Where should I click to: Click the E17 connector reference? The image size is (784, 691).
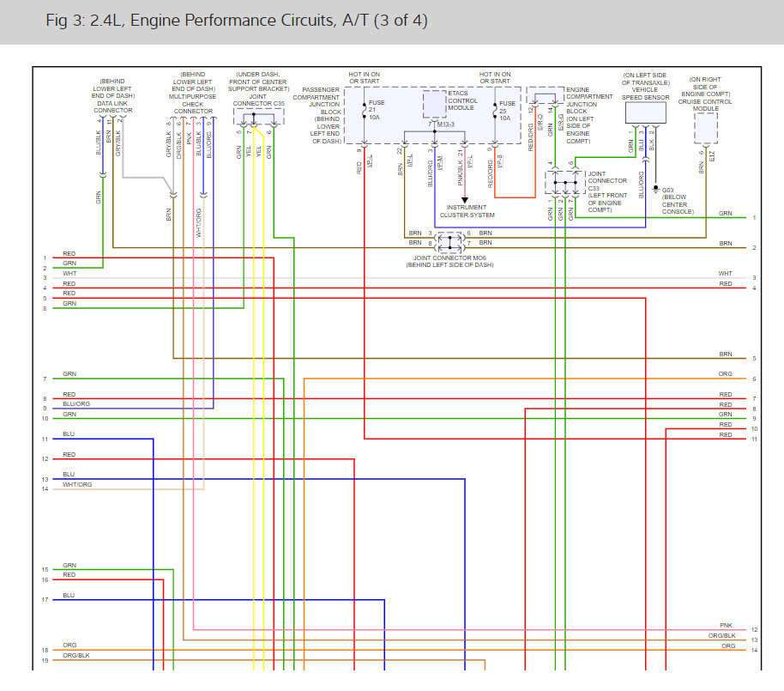(711, 156)
